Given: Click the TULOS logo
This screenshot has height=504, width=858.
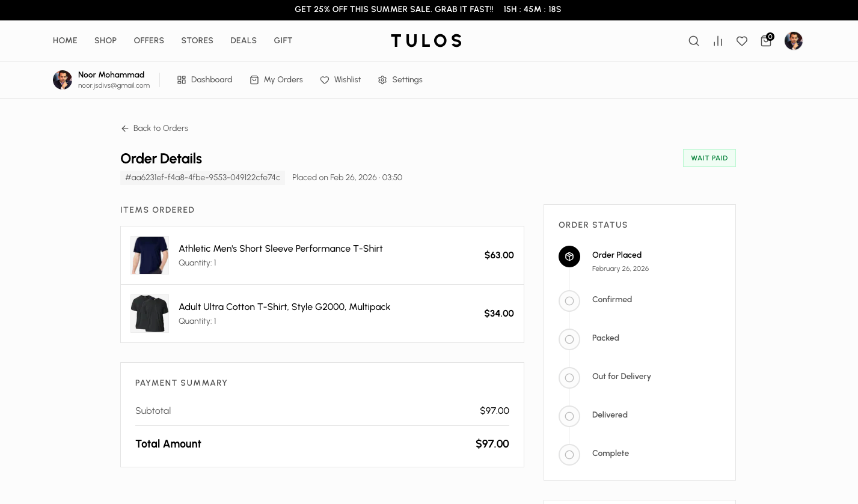Looking at the screenshot, I should point(427,41).
